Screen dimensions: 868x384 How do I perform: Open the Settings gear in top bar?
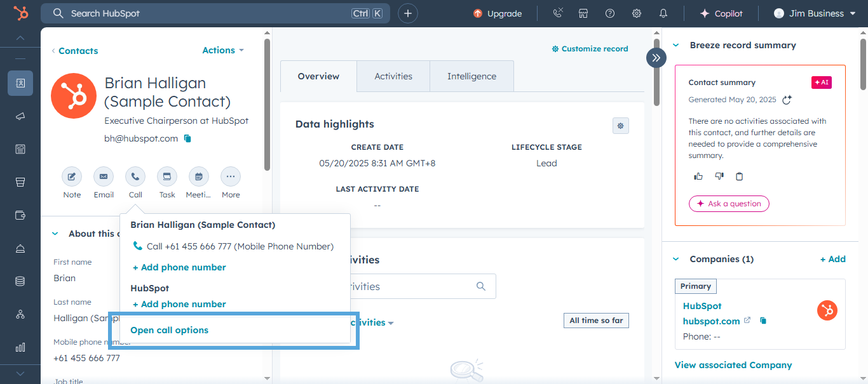[x=636, y=13]
